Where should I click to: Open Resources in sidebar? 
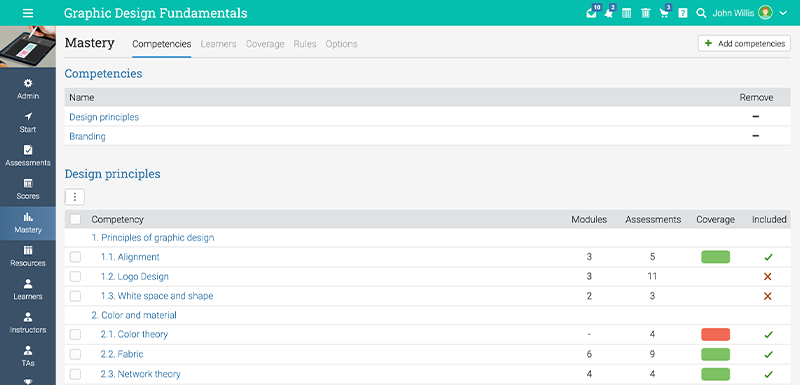[28, 256]
